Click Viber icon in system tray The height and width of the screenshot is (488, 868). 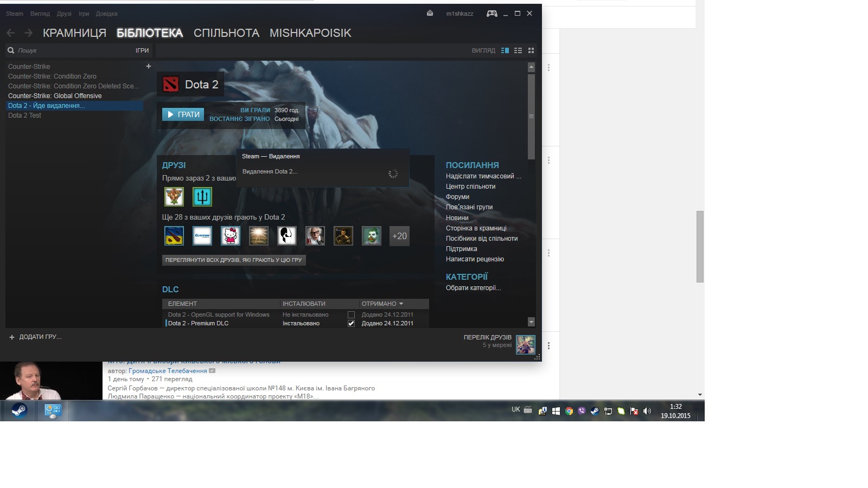(x=582, y=411)
